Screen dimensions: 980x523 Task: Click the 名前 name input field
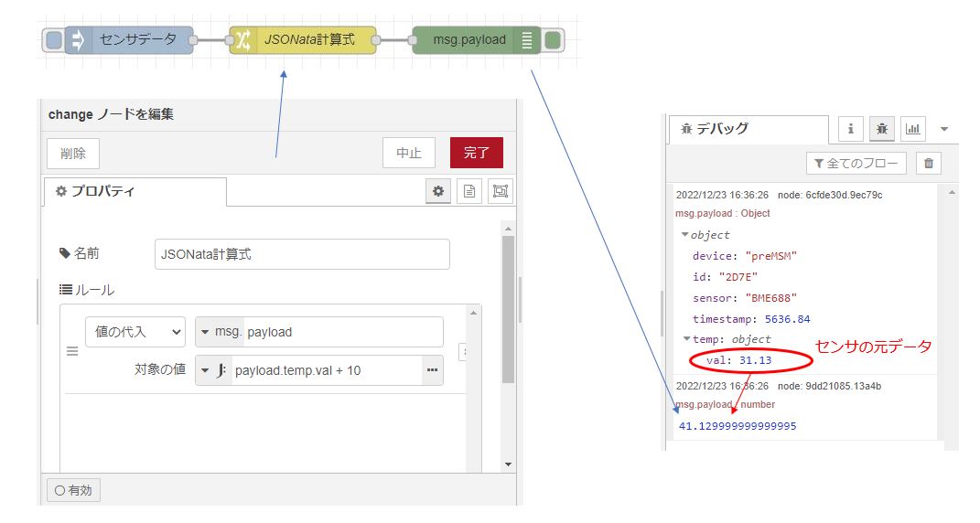pos(302,254)
